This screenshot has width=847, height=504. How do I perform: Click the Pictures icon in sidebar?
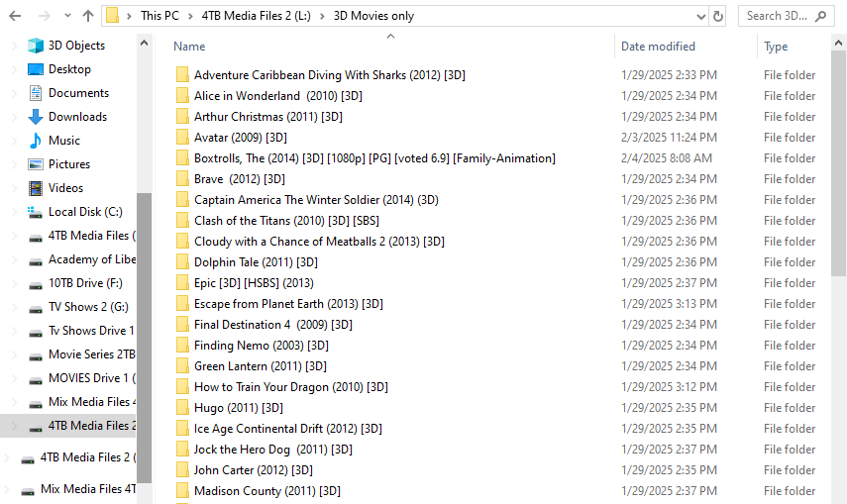pyautogui.click(x=36, y=164)
